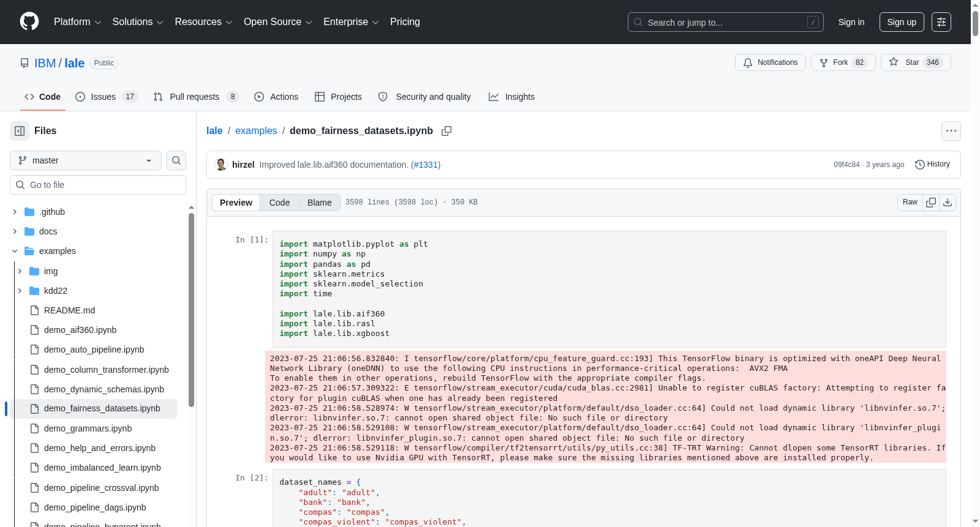The image size is (980, 527).
Task: Switch to Code view of the notebook
Action: point(279,203)
